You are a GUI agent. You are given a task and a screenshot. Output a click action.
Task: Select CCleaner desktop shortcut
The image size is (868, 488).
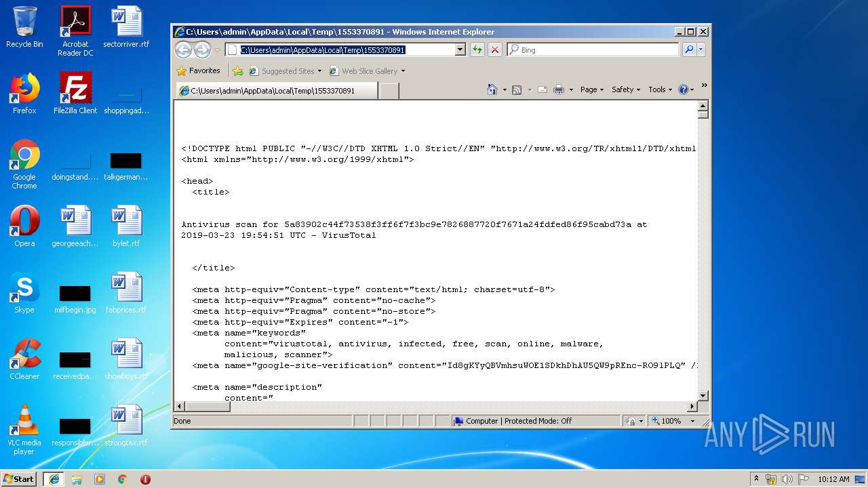[x=24, y=359]
